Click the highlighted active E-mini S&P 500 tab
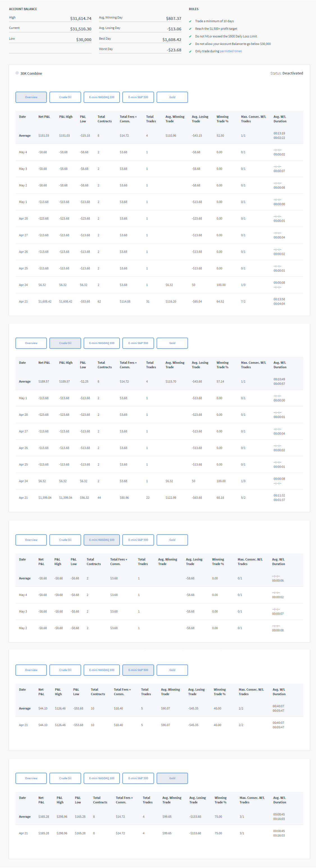The image size is (316, 868). (138, 670)
